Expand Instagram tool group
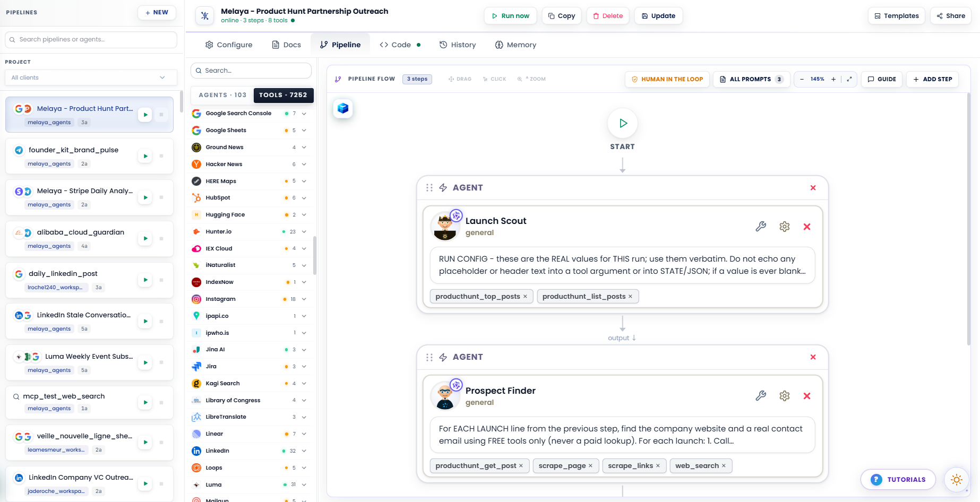 pos(304,299)
